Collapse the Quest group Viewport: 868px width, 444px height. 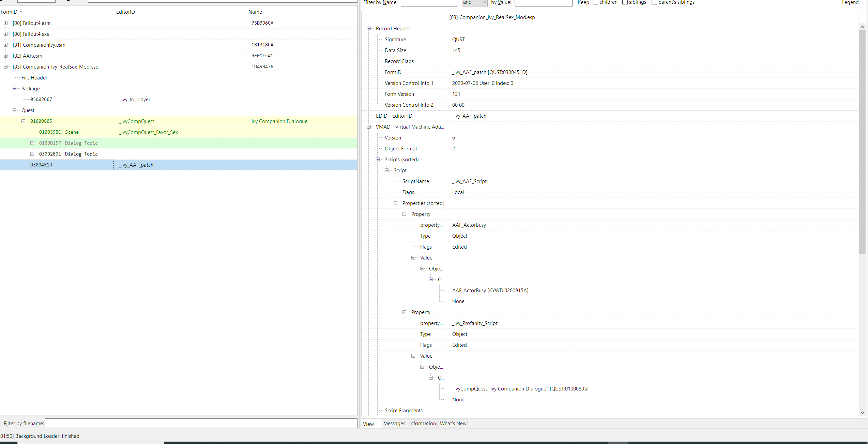(x=14, y=110)
